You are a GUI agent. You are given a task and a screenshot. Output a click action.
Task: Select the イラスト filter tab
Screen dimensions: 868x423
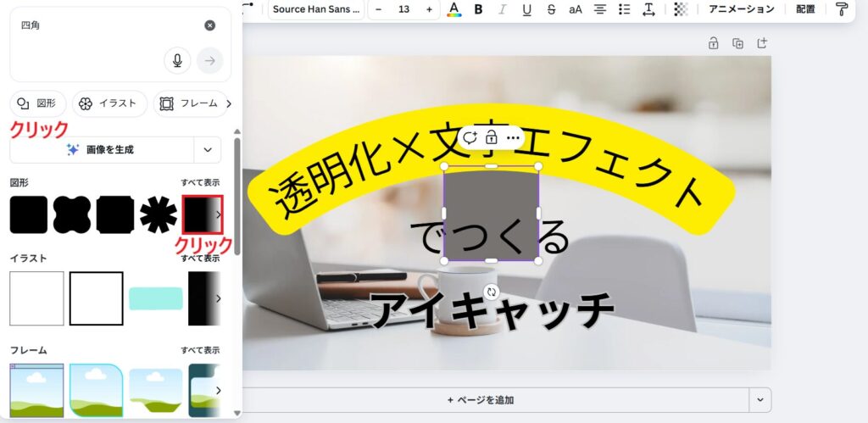[x=108, y=103]
